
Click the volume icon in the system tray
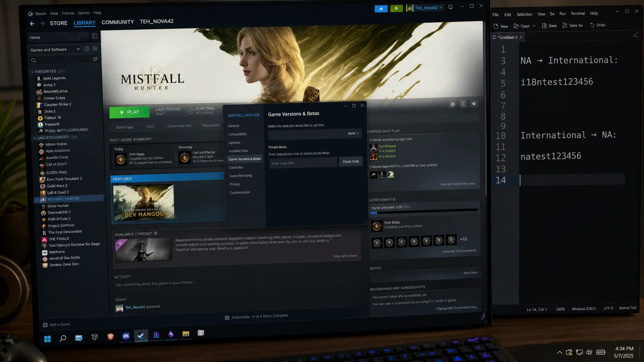[x=589, y=352]
